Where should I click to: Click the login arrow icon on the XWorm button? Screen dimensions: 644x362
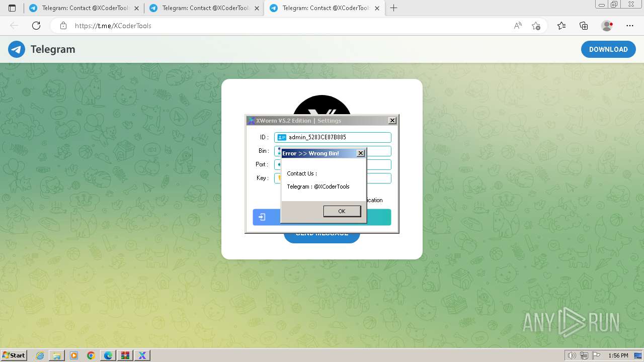click(x=262, y=217)
